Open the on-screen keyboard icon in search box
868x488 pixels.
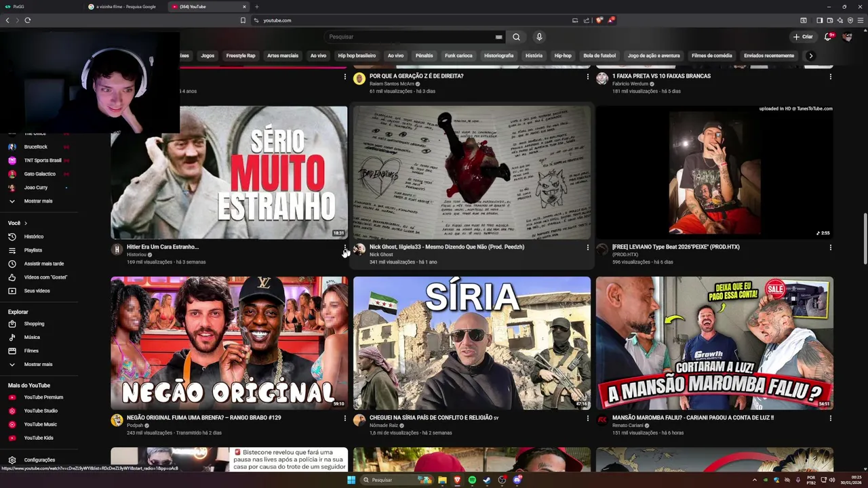coord(498,37)
